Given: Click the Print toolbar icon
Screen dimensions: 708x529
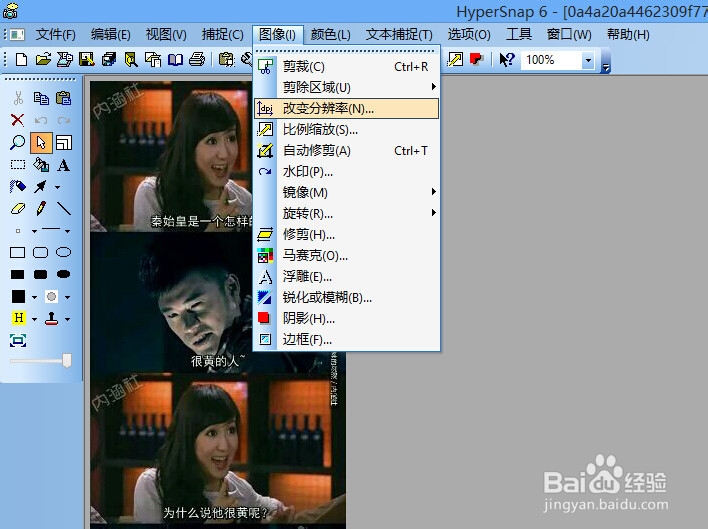Looking at the screenshot, I should click(197, 60).
